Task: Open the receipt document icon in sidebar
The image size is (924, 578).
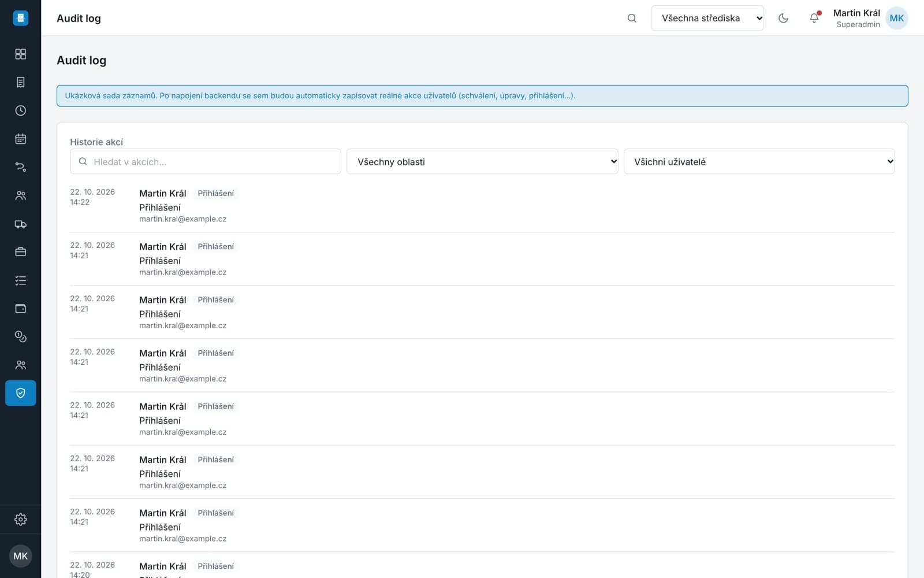Action: [x=21, y=82]
